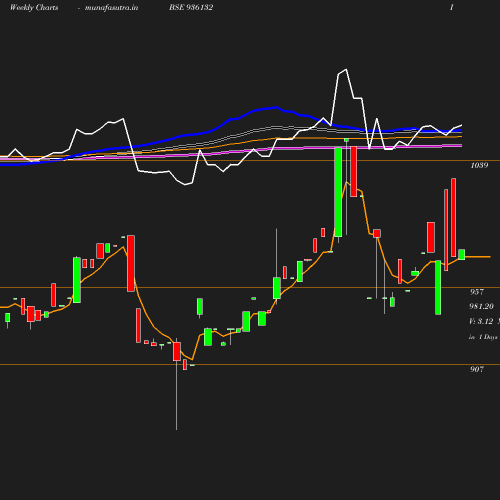Click the 'Weekly Charts' title text
The width and height of the screenshot is (500, 500).
(x=34, y=7)
